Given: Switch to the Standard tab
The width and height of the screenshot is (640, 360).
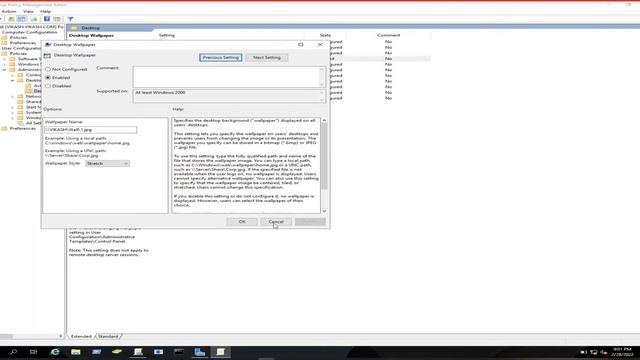Looking at the screenshot, I should tap(108, 336).
